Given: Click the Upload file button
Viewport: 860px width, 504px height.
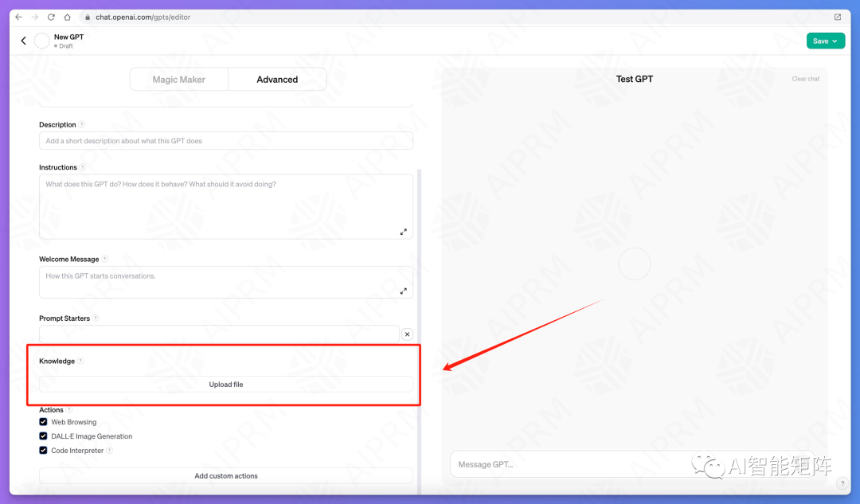Looking at the screenshot, I should [x=226, y=385].
